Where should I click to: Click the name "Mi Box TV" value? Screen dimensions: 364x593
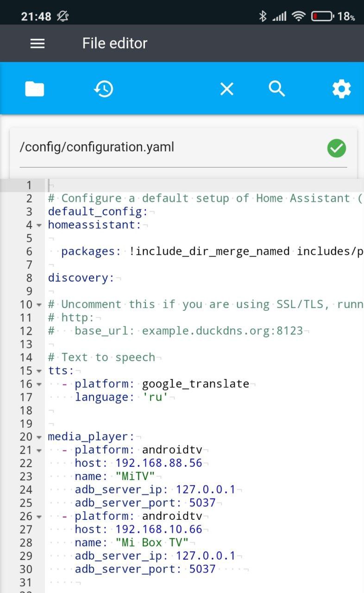tap(152, 543)
